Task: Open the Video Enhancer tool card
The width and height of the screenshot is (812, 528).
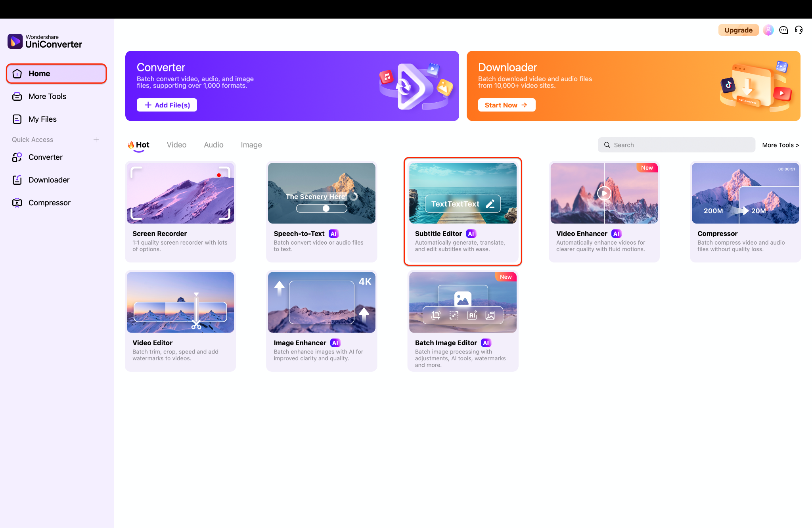Action: point(604,211)
